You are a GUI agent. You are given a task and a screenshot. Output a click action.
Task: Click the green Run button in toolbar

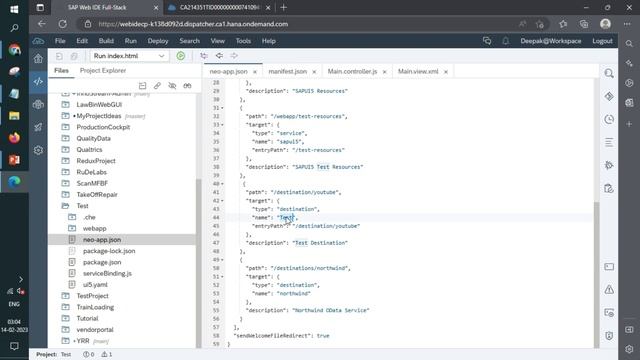[x=180, y=56]
